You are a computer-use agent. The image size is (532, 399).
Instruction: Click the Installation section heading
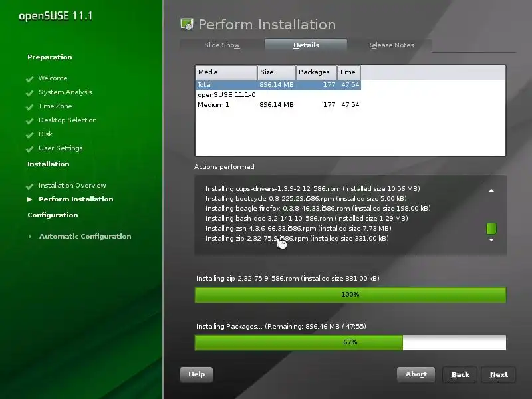point(48,164)
